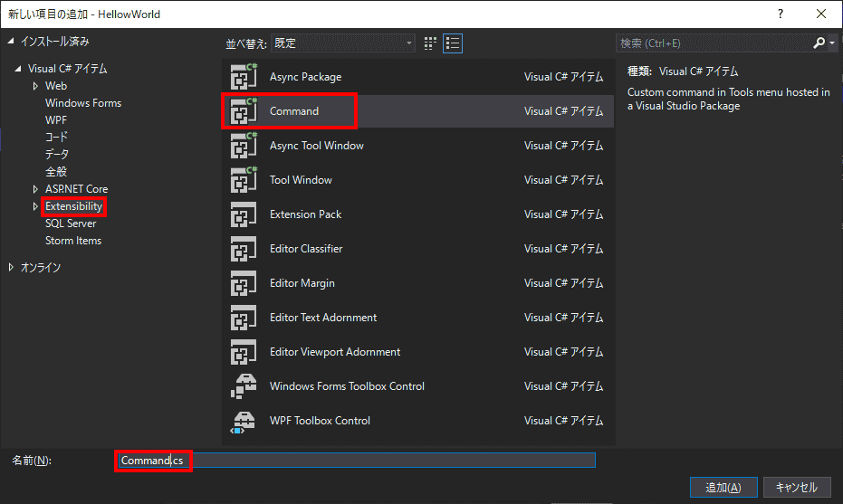The image size is (843, 504).
Task: Open the 並べ替え sort dropdown
Action: coord(343,43)
